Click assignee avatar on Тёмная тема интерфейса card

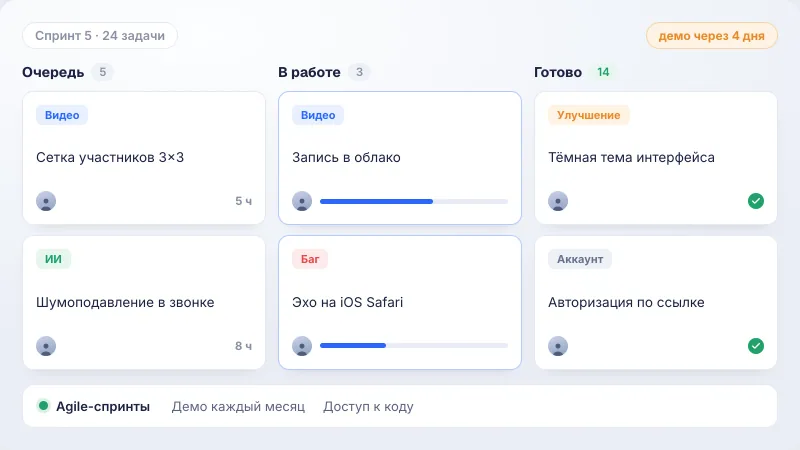(x=558, y=201)
